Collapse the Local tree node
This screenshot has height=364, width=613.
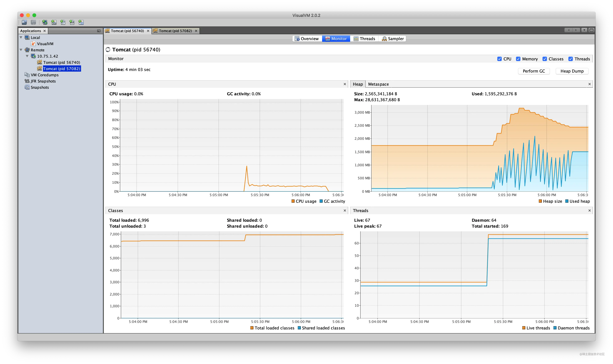coord(21,38)
